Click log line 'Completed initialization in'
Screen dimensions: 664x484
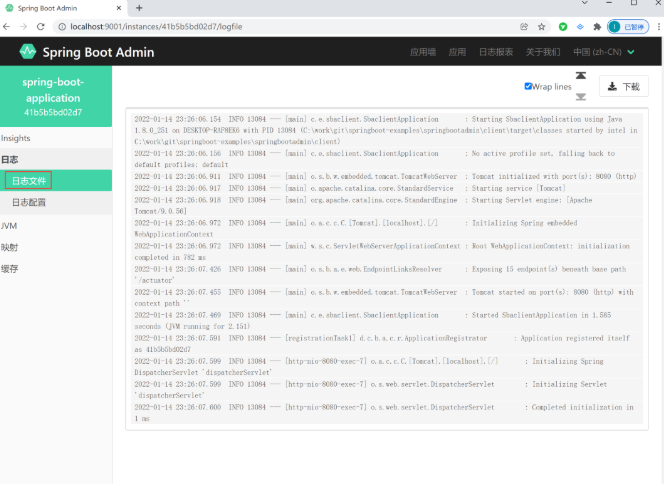point(387,413)
